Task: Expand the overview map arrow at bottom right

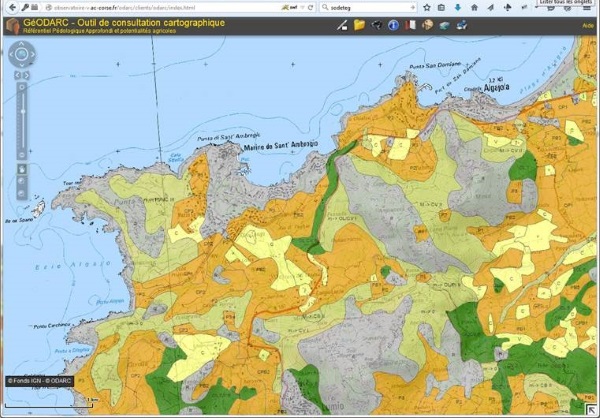Action: pos(591,409)
